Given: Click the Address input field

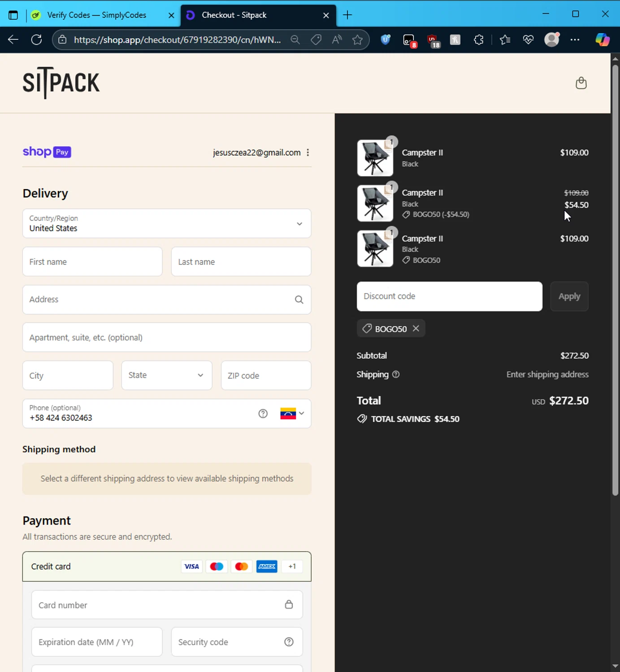Looking at the screenshot, I should click(167, 300).
